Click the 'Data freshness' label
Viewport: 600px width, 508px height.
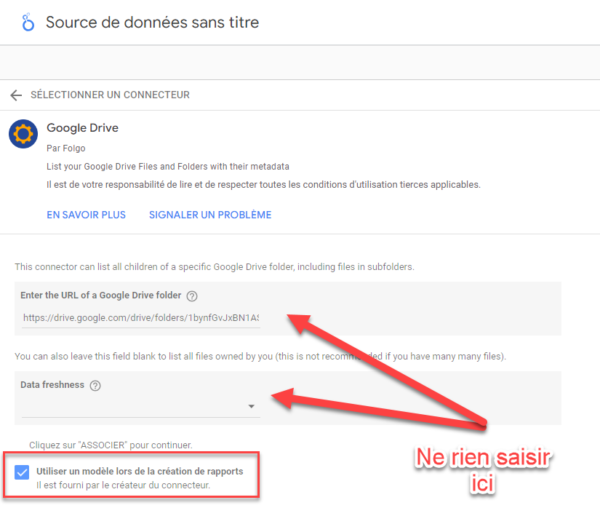pos(52,385)
